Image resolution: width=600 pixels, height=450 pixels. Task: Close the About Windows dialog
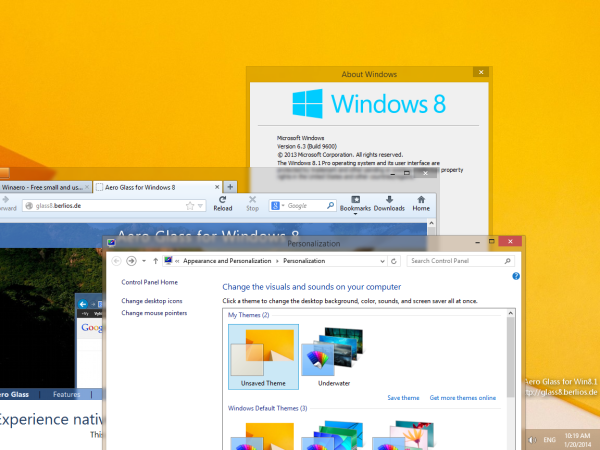(481, 72)
